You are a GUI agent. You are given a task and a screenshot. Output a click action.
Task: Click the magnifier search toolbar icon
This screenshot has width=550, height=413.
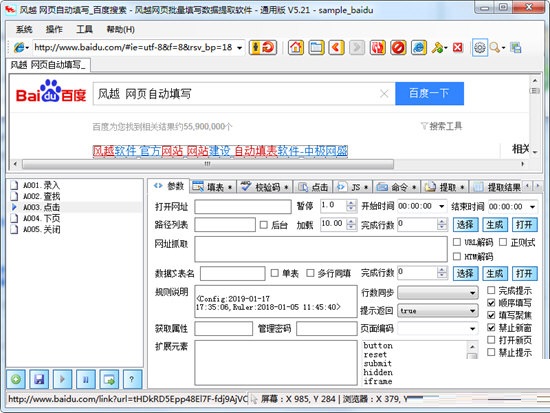tap(495, 47)
